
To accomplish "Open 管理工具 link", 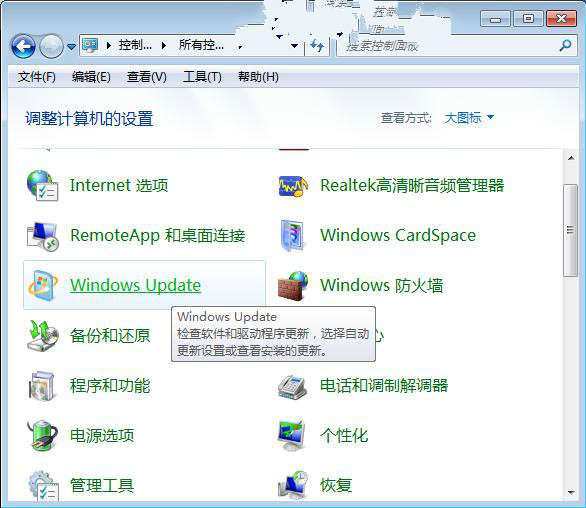I will (102, 485).
